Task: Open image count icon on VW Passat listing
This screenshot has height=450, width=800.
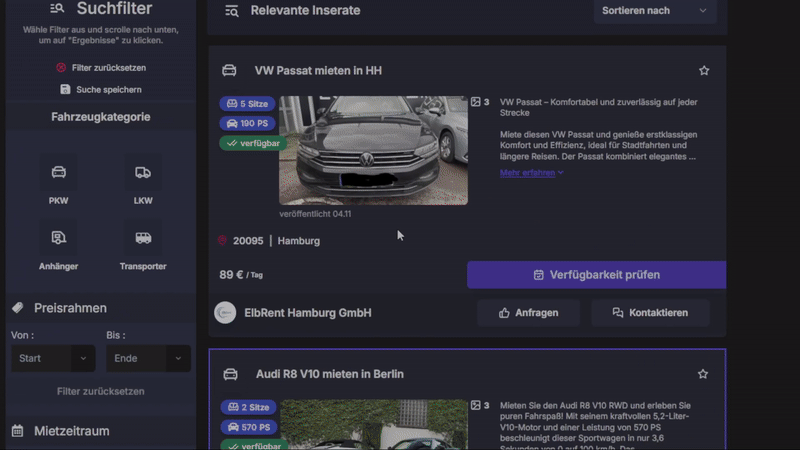Action: point(476,102)
